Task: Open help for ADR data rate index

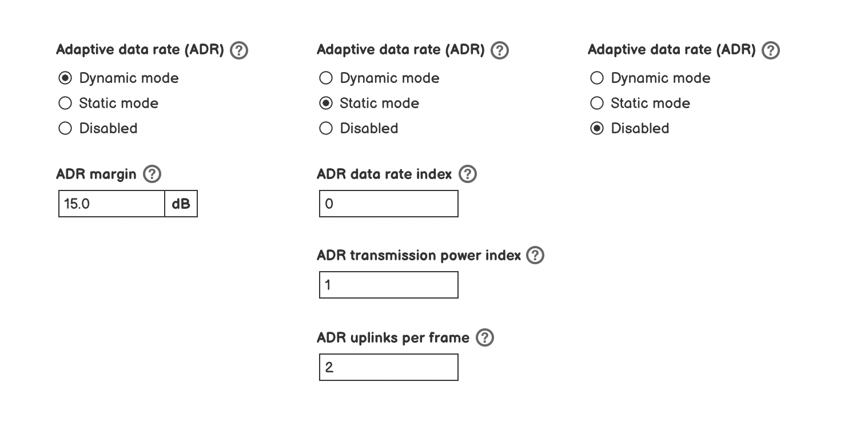Action: pyautogui.click(x=468, y=174)
